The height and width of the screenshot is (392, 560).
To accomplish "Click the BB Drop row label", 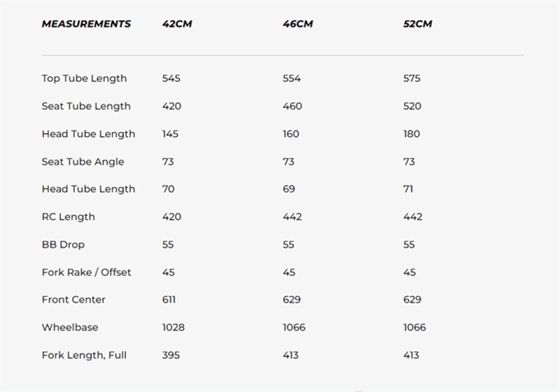I will tap(63, 244).
